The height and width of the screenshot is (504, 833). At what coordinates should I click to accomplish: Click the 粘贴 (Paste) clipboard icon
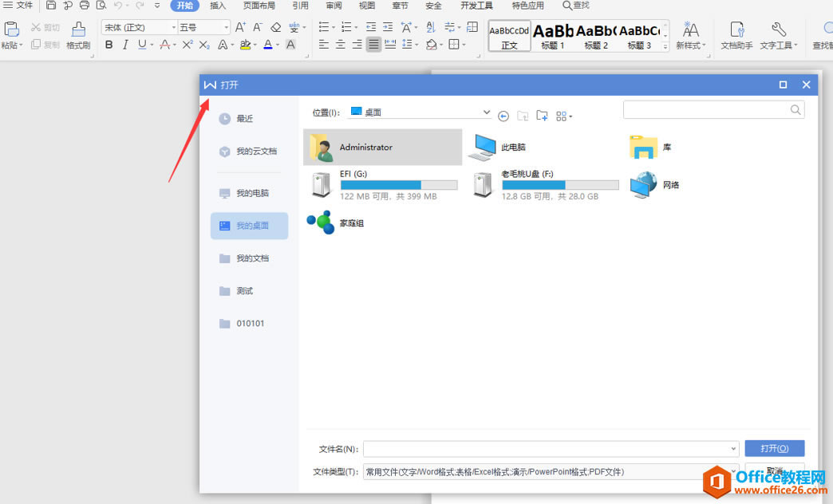12,29
